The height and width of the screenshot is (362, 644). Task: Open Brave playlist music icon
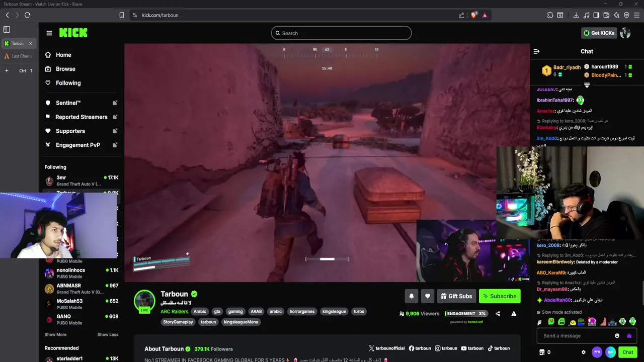click(x=586, y=15)
